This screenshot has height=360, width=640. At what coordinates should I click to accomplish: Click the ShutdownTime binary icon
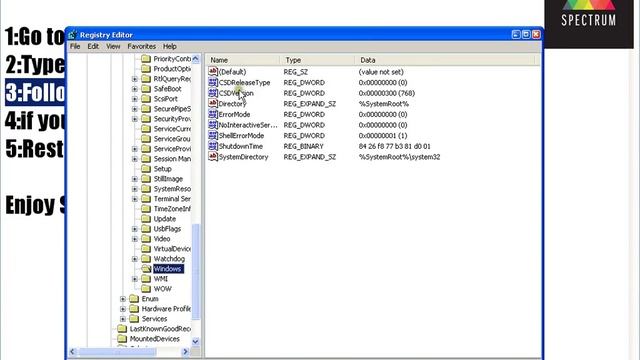pos(213,146)
